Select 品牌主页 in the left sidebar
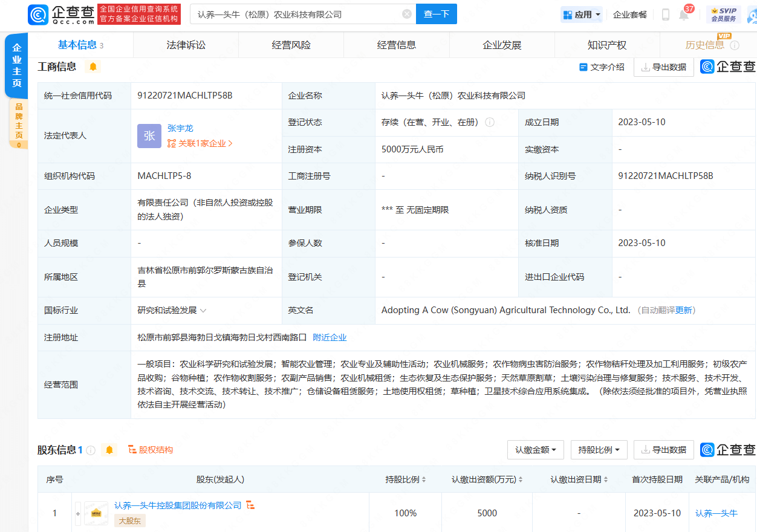This screenshot has height=532, width=757. (x=18, y=123)
